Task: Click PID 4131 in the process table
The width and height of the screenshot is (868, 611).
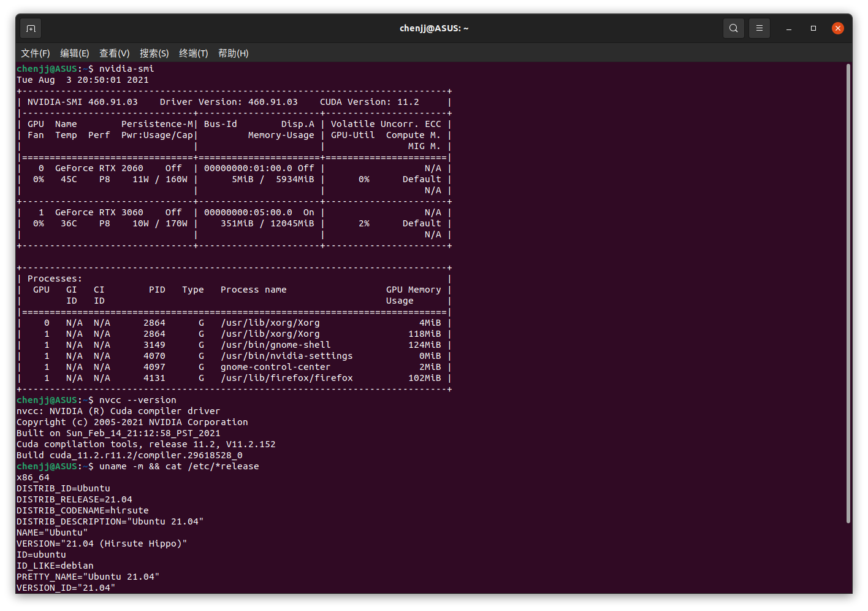Action: click(154, 378)
